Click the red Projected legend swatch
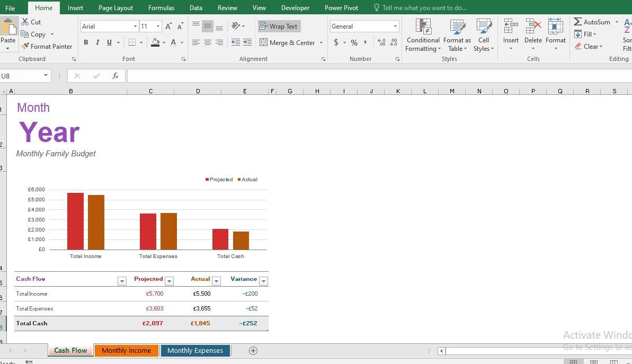The image size is (632, 364). [x=207, y=180]
